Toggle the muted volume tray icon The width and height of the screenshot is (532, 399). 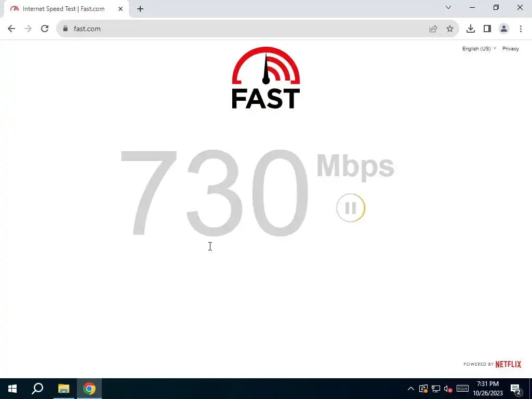pos(448,389)
